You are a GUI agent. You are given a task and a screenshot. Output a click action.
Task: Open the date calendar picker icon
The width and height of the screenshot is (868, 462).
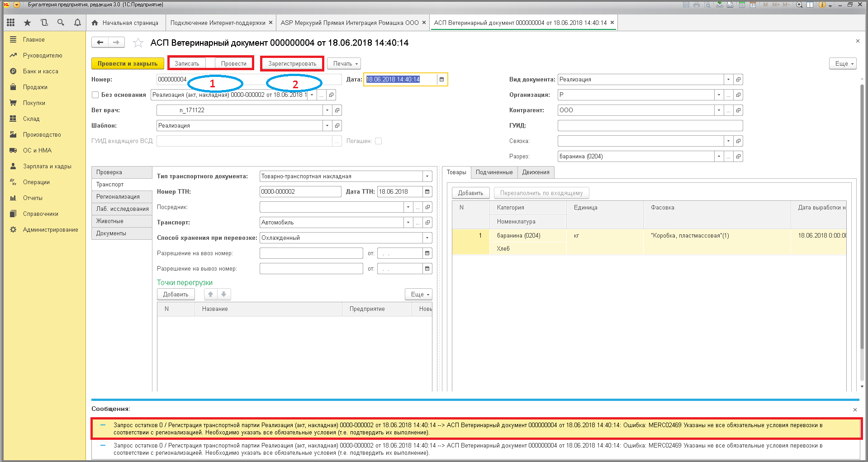(441, 80)
